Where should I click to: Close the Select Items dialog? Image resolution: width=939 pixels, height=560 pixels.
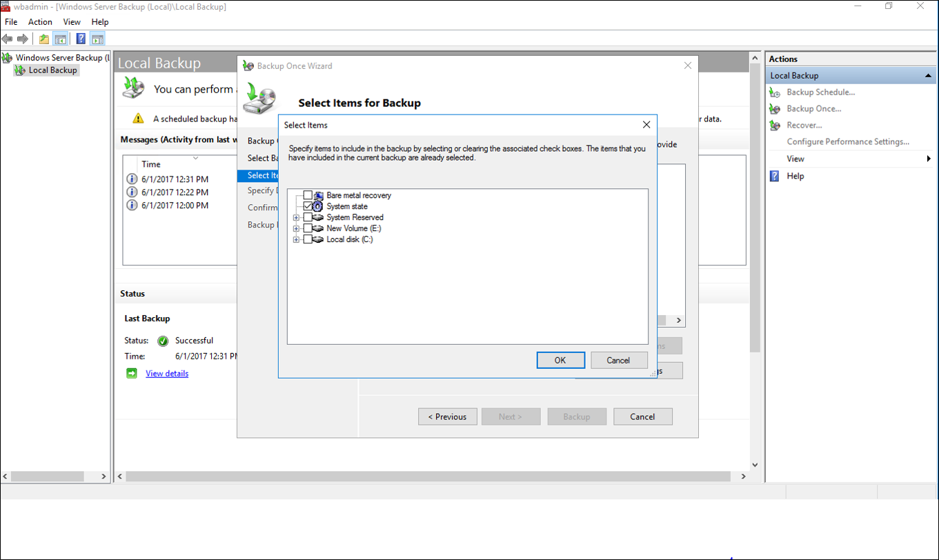(x=646, y=125)
